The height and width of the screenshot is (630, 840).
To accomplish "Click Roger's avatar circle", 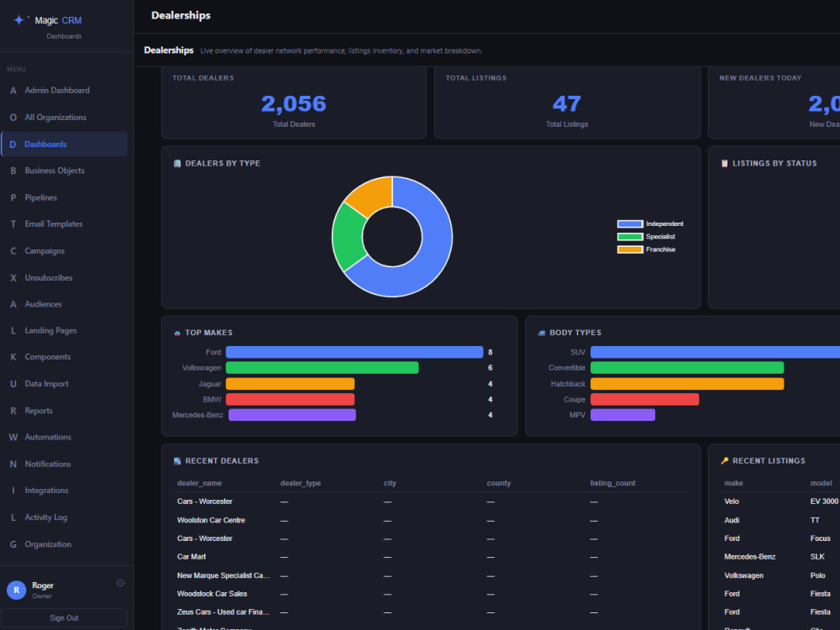I will (x=17, y=590).
